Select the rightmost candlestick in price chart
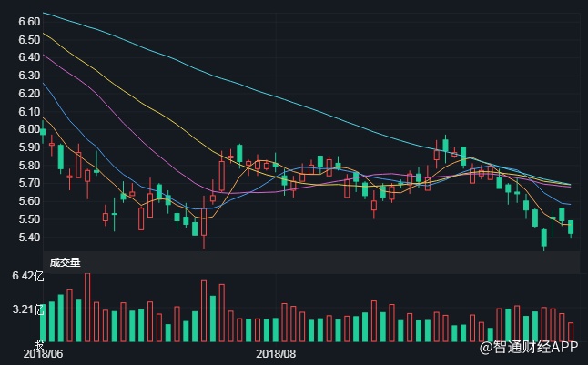This screenshot has width=588, height=365. pyautogui.click(x=571, y=228)
